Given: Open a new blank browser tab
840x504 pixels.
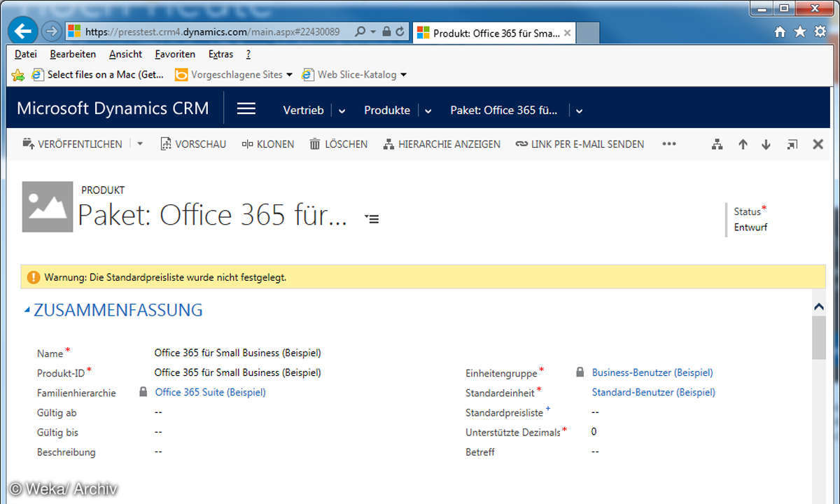Looking at the screenshot, I should click(588, 33).
